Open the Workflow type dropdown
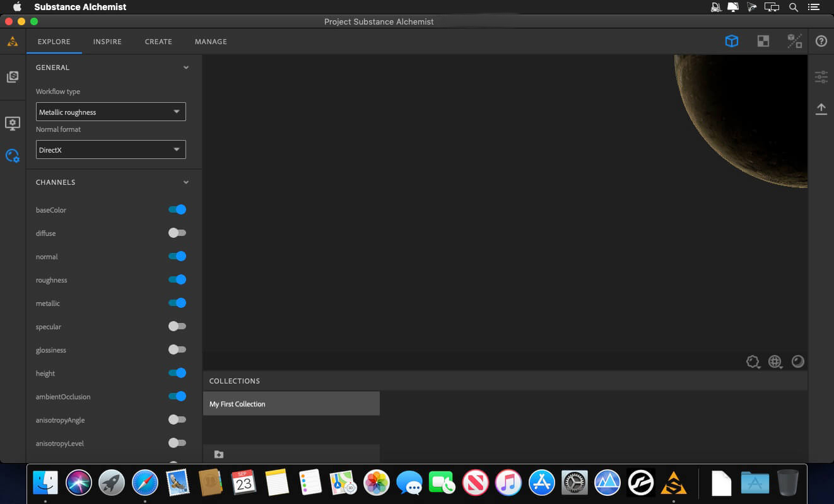Image resolution: width=834 pixels, height=504 pixels. [x=111, y=112]
